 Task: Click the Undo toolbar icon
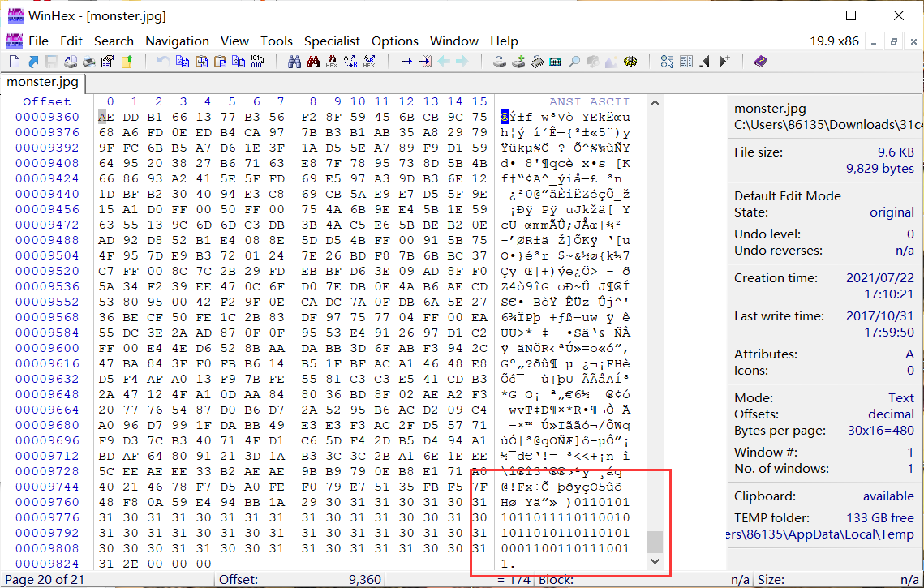(163, 62)
